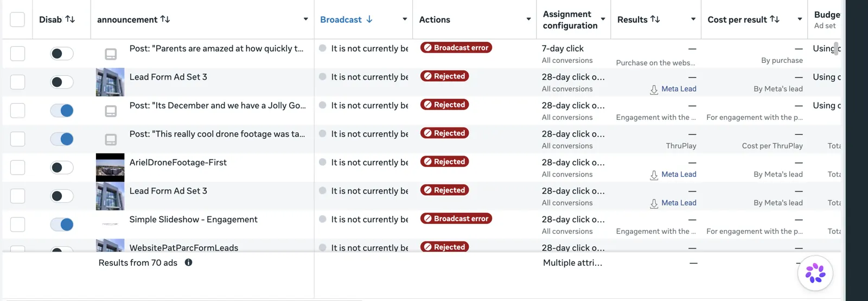Viewport: 868px width, 301px height.
Task: Sort by Disab column arrows icon
Action: [70, 19]
